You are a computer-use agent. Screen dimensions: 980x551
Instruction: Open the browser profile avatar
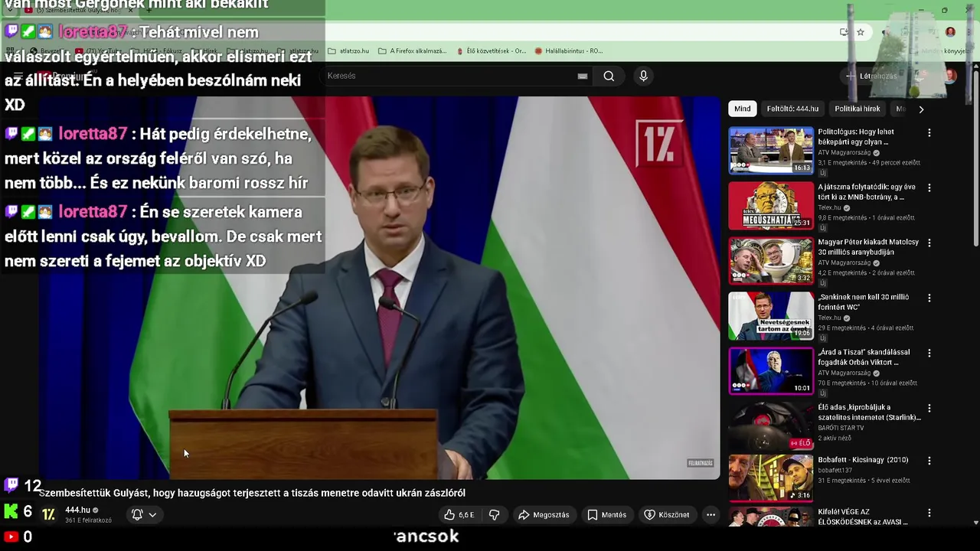click(x=950, y=32)
